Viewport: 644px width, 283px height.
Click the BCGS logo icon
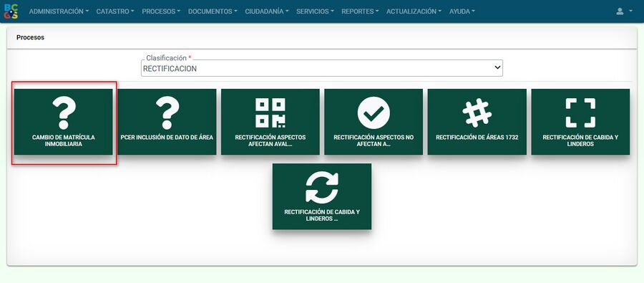click(x=11, y=11)
